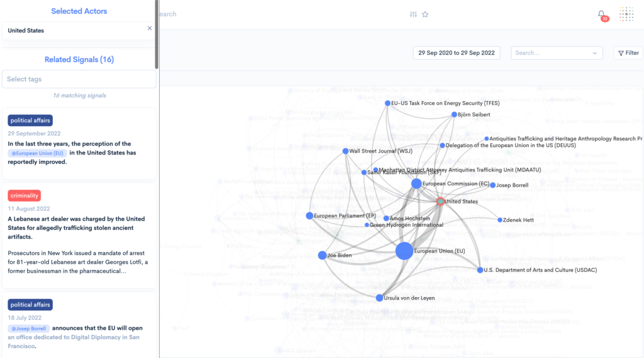The width and height of the screenshot is (644, 358).
Task: Remove United States from selected actors
Action: [x=150, y=28]
